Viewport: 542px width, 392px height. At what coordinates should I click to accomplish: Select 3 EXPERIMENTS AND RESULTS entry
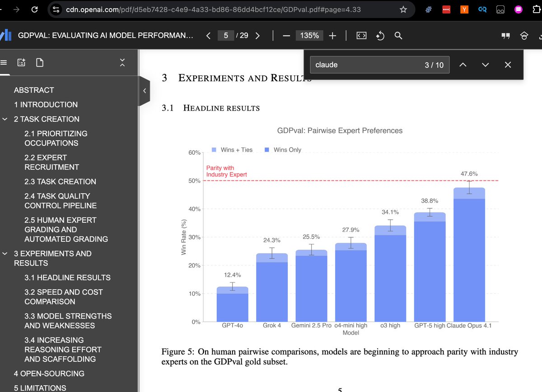point(52,258)
